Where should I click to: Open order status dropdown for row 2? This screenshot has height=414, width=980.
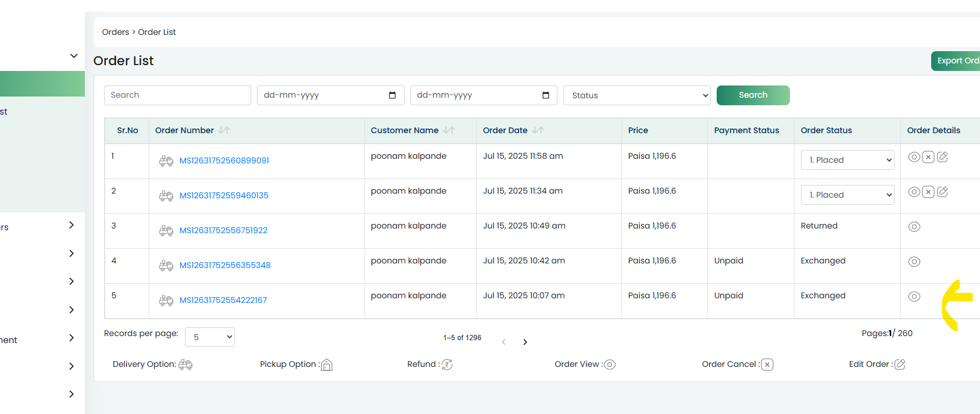click(x=847, y=195)
